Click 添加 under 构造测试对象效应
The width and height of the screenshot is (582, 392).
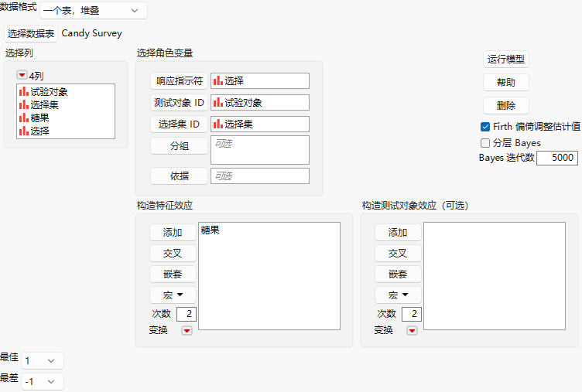(x=398, y=233)
